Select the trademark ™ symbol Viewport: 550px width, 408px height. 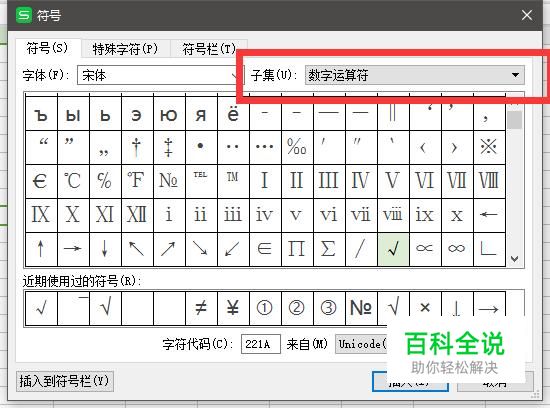coord(233,181)
